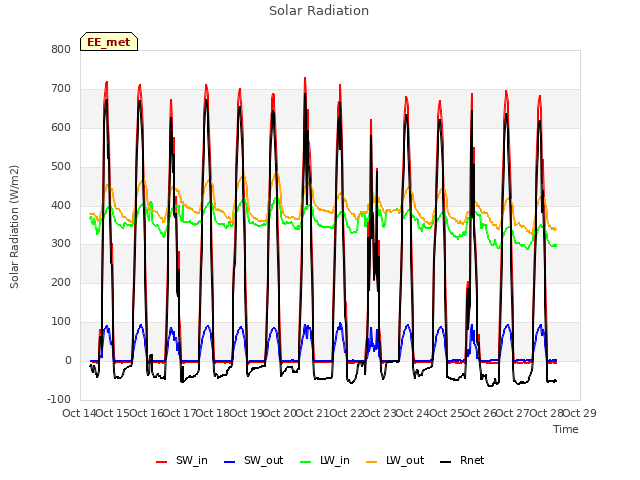The width and height of the screenshot is (640, 480).
Task: Click the 300 y-axis tick label
Action: pyautogui.click(x=61, y=244)
